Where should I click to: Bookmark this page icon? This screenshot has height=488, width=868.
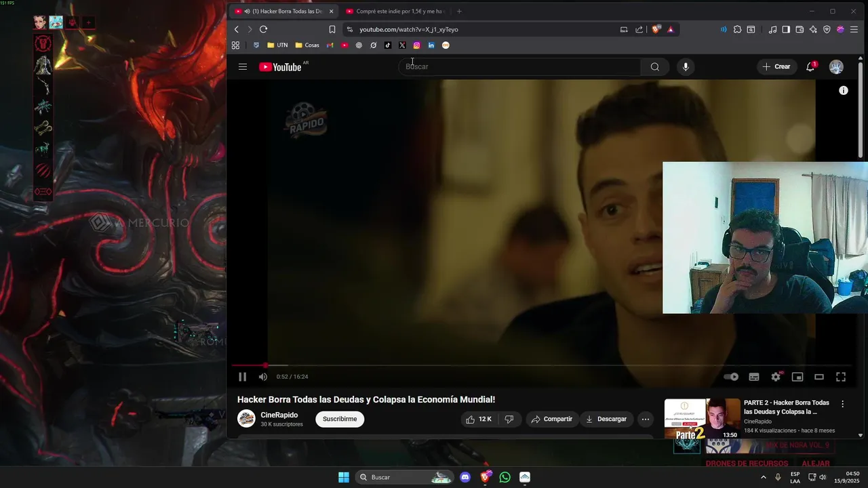pyautogui.click(x=332, y=29)
